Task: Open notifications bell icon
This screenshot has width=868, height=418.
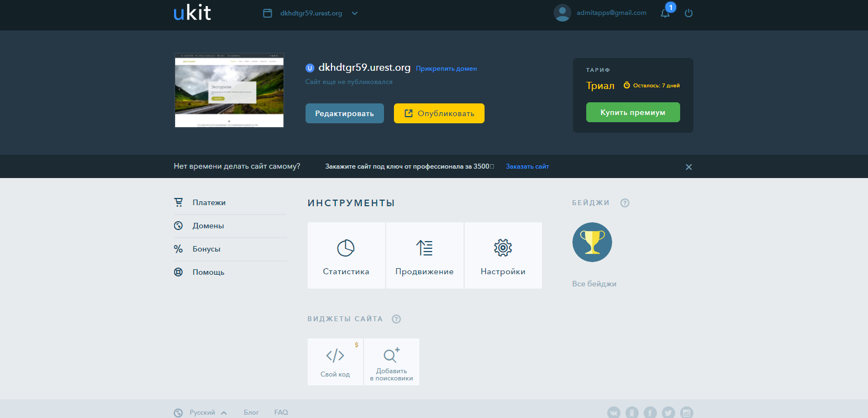Action: pyautogui.click(x=665, y=13)
